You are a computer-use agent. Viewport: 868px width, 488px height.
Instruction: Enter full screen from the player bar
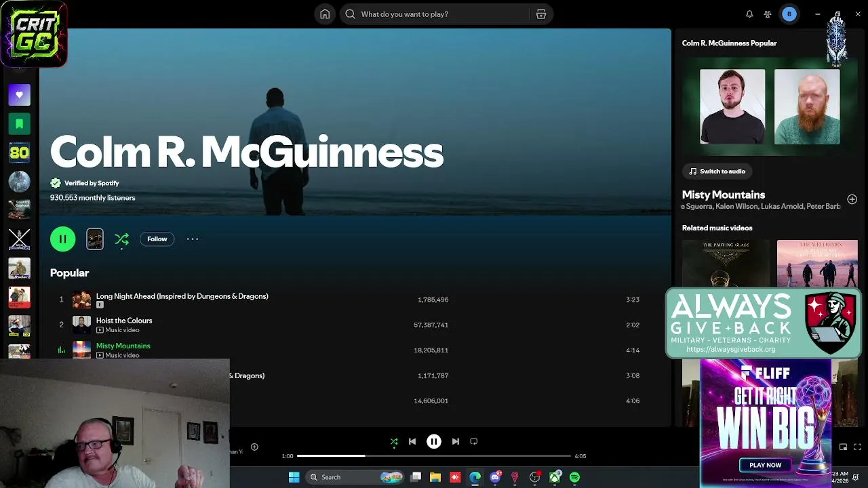857,447
